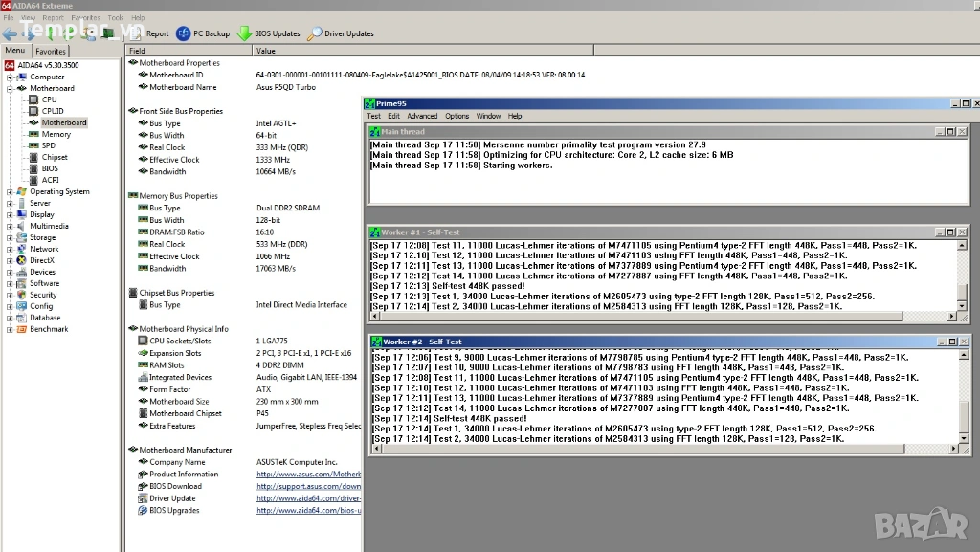Open the SPD page under Motherboard
The height and width of the screenshot is (552, 980).
point(48,145)
